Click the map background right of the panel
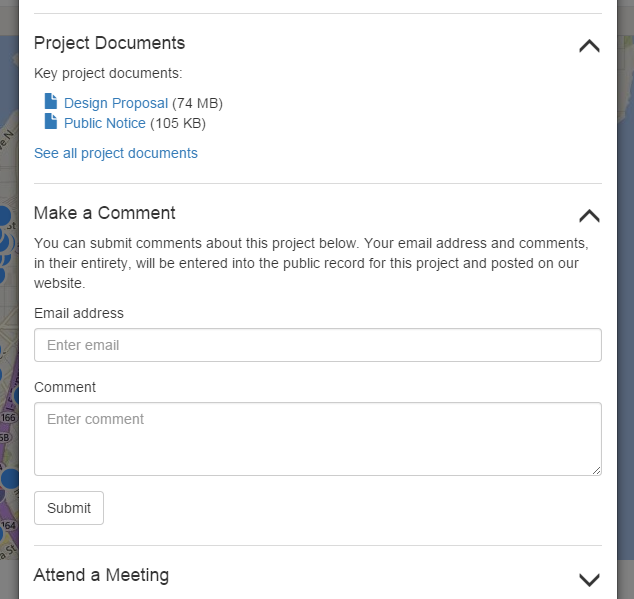The image size is (634, 599). tap(625, 300)
